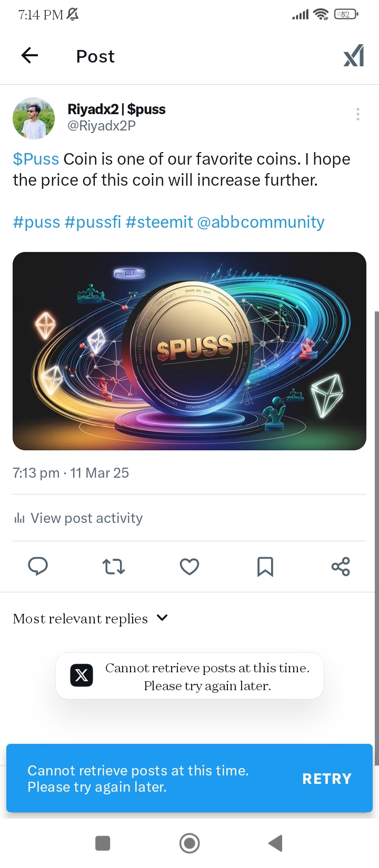The width and height of the screenshot is (379, 868).
Task: Open the $Puss cashtag link
Action: click(36, 159)
